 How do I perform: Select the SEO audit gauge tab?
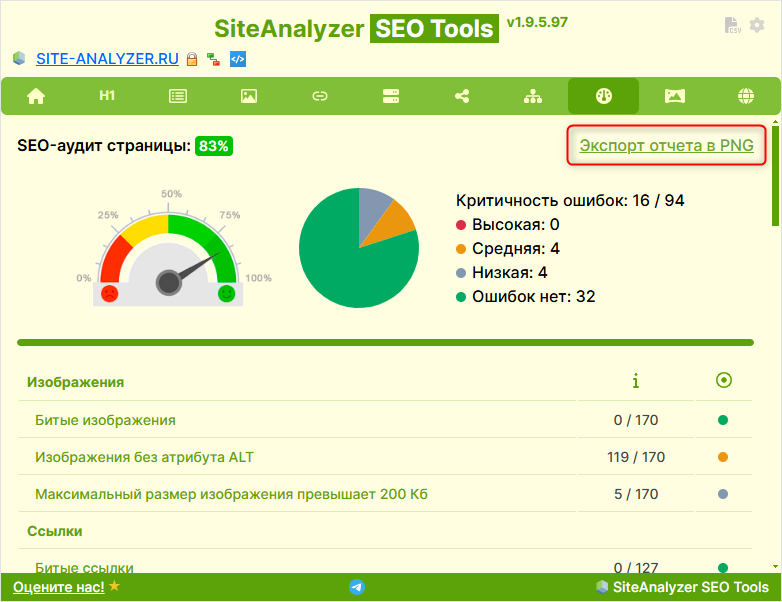click(x=603, y=96)
